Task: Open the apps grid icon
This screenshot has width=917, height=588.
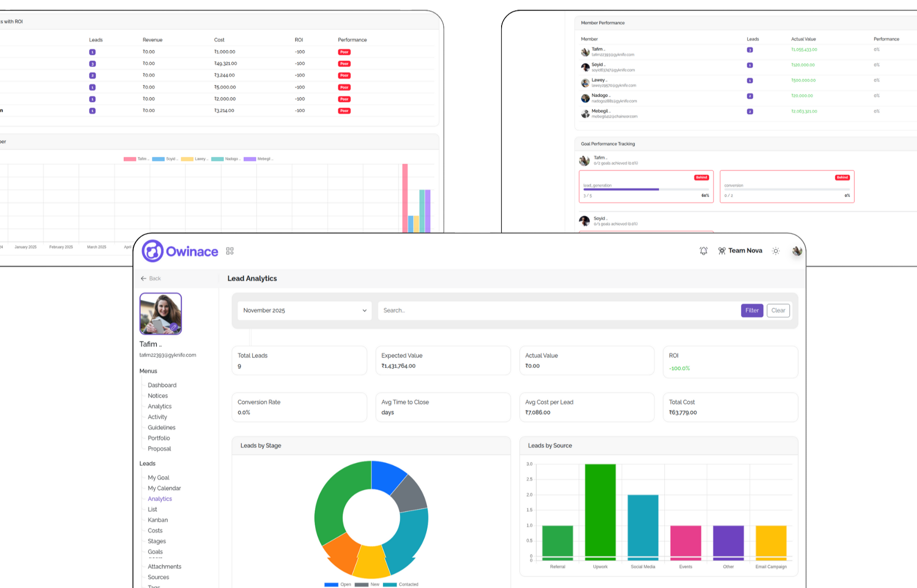Action: click(230, 251)
